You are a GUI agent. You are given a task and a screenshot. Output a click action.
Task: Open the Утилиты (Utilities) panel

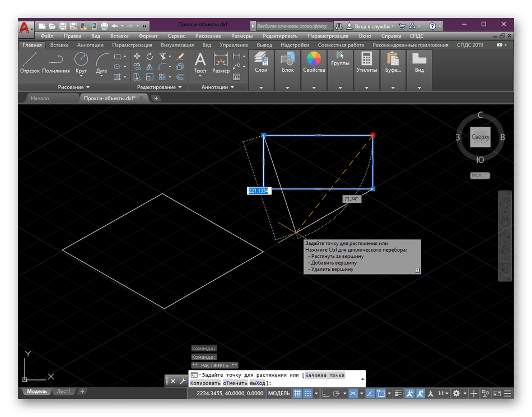click(367, 70)
